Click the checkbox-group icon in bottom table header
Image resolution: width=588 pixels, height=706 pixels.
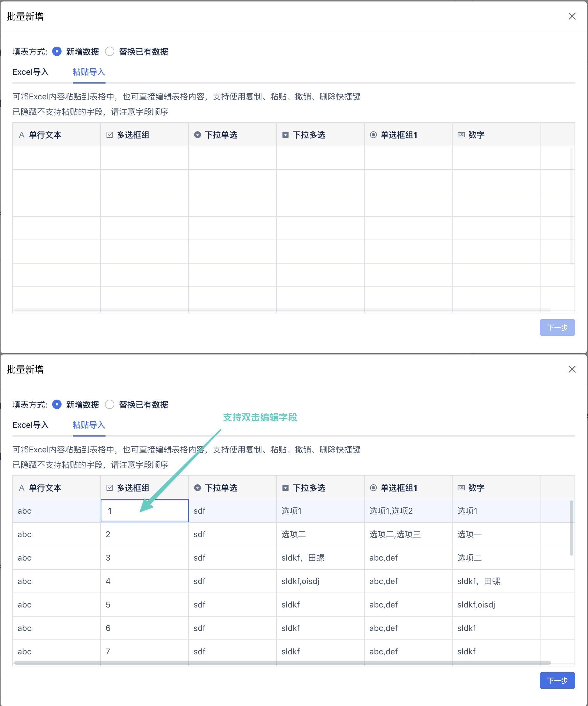[110, 488]
